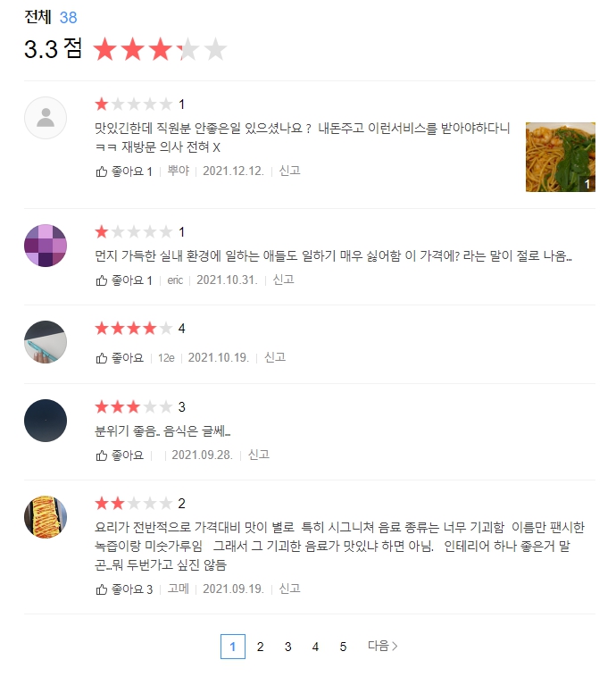Image resolution: width=616 pixels, height=685 pixels.
Task: Open the dark navy circle profile avatar
Action: pos(46,421)
